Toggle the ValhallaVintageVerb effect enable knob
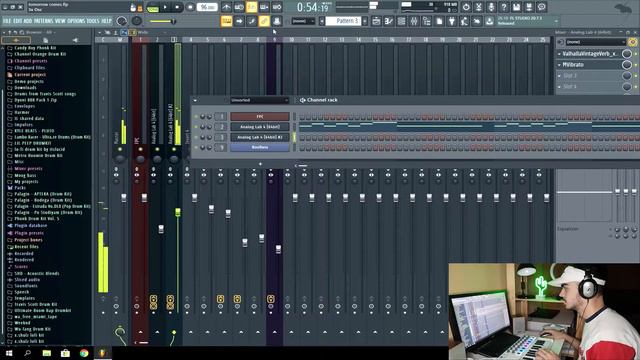The image size is (640, 360). click(627, 54)
